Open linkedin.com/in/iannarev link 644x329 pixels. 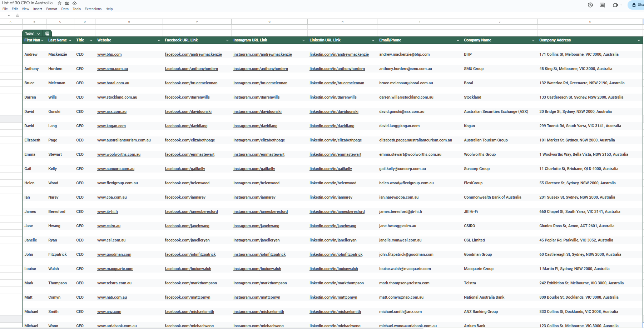[331, 198]
